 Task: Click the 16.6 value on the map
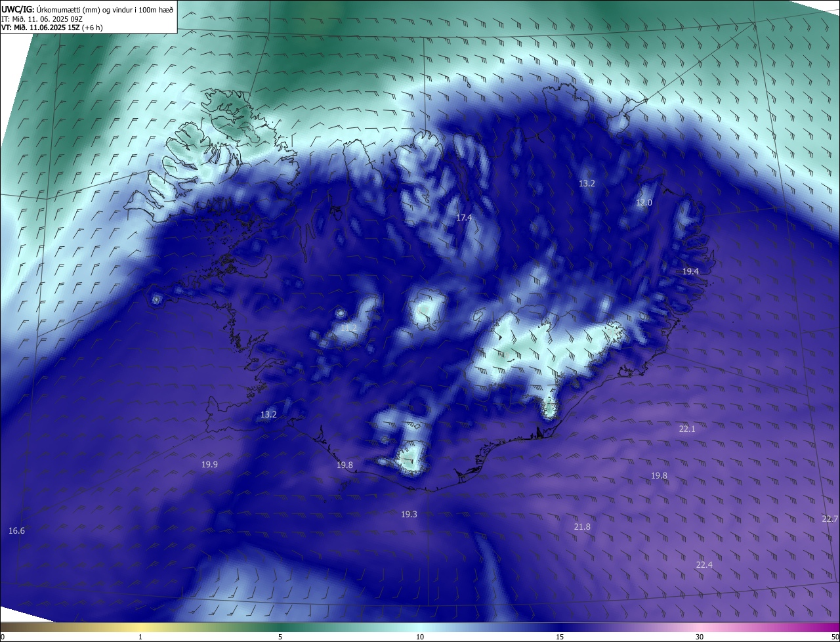17,530
